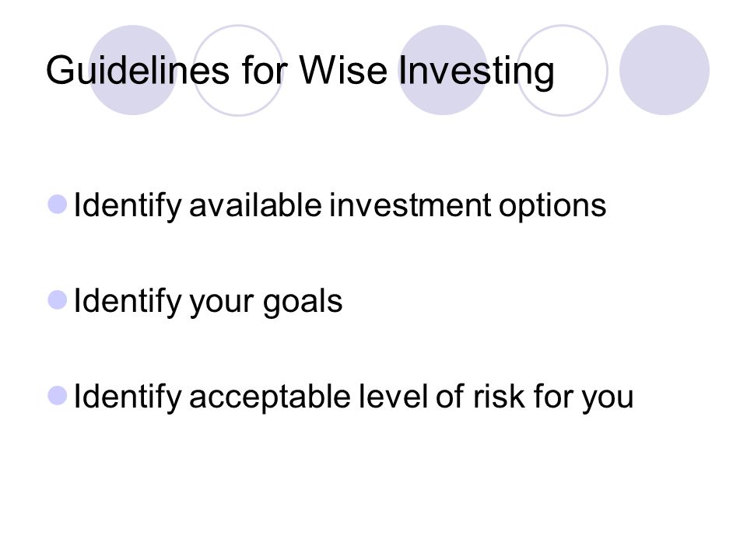Click the word 'risk' in the third bullet
The width and height of the screenshot is (747, 560).
[x=499, y=396]
